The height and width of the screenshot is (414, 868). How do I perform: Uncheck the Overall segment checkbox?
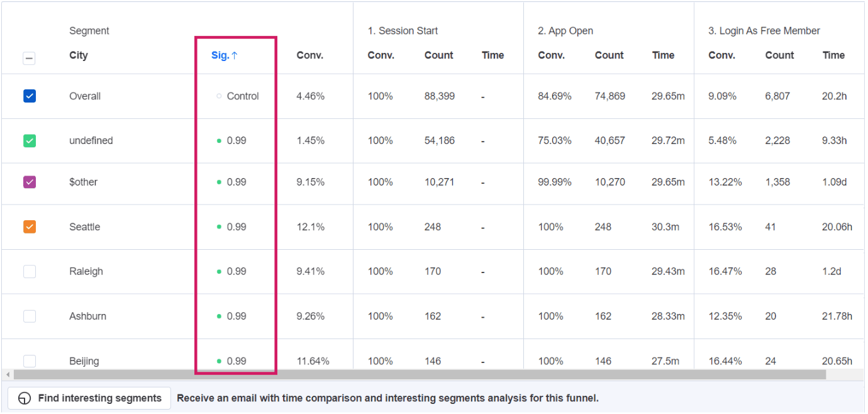pos(30,96)
